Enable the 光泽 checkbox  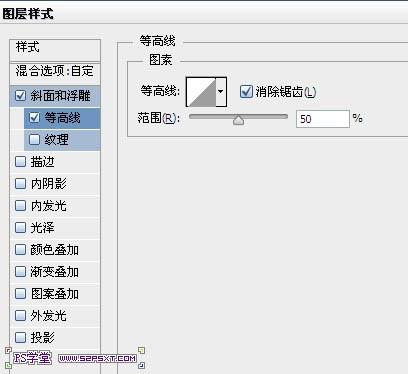[x=20, y=228]
